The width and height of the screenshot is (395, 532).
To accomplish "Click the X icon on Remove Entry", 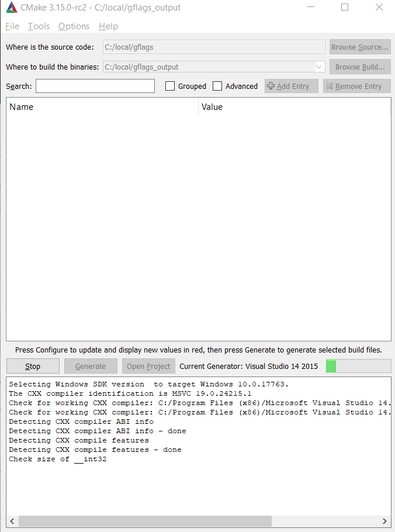I will pos(329,86).
